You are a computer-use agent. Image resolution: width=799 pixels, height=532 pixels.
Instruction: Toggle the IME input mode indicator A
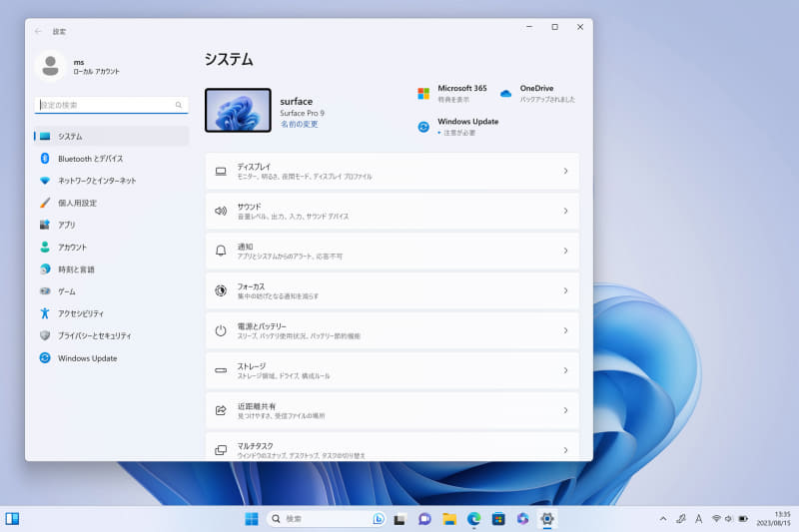click(698, 519)
